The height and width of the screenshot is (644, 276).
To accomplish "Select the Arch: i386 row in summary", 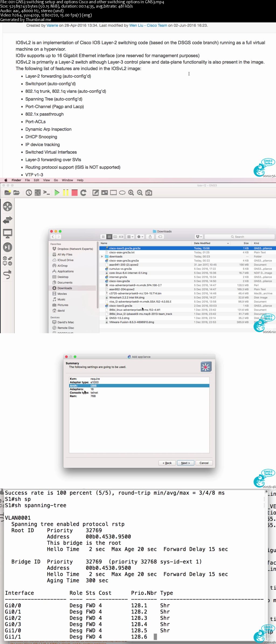I will coord(139,386).
